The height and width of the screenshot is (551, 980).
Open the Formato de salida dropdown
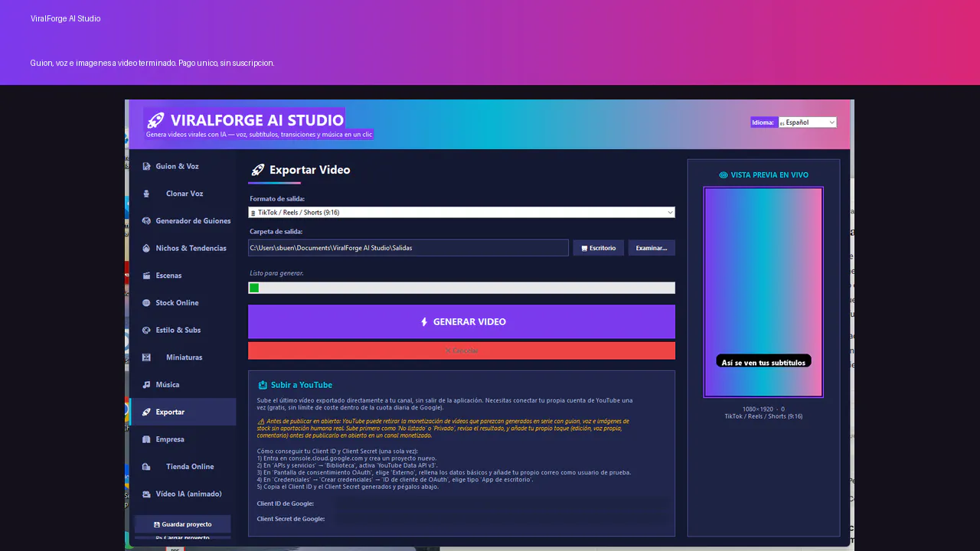tap(462, 212)
